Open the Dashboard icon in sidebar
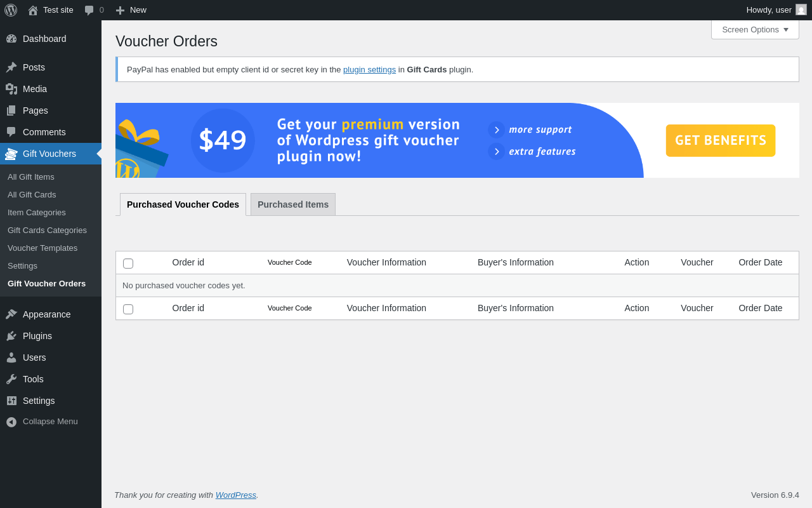Screen dimensions: 812x508 click(11, 39)
